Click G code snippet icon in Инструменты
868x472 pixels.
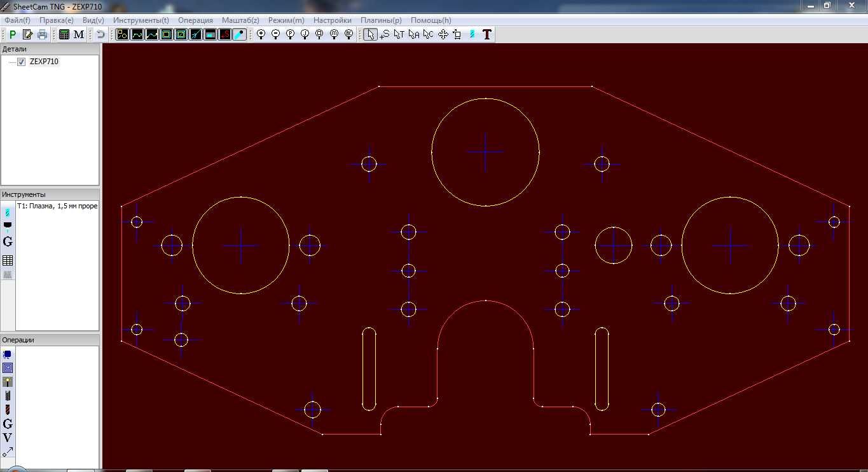click(x=8, y=241)
